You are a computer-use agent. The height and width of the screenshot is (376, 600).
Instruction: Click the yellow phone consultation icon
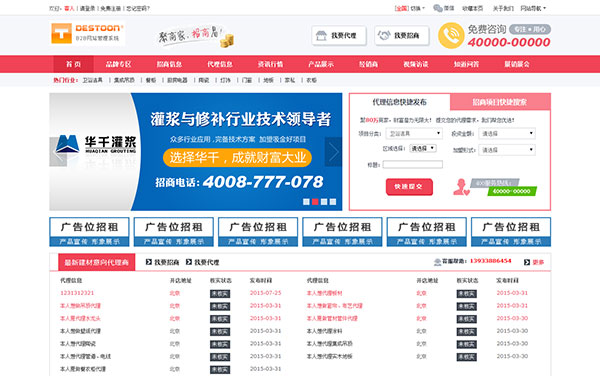[x=451, y=36]
